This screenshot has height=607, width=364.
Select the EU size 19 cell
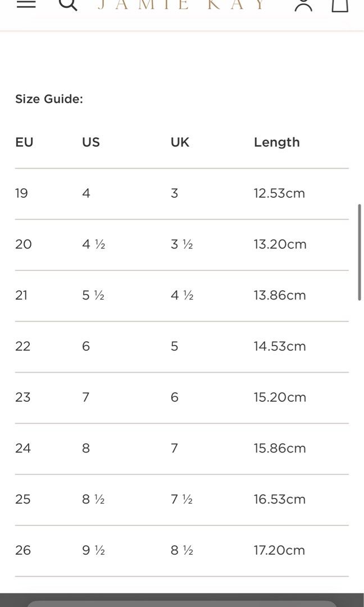tap(21, 193)
